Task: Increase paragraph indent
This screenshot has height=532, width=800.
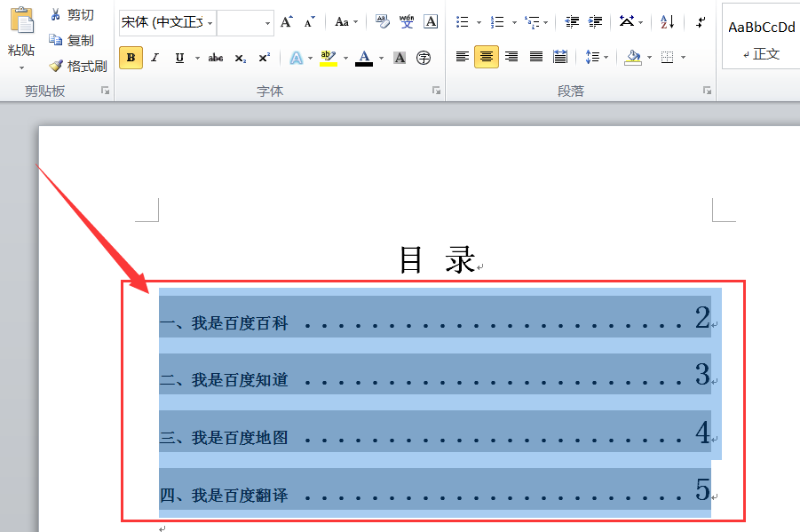Action: pyautogui.click(x=595, y=22)
